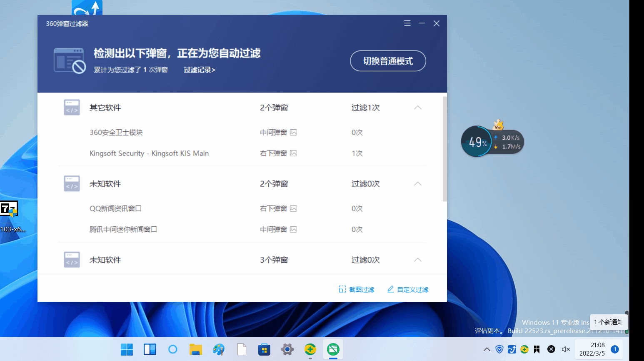Click the popup-blocker logo icon in blue header

70,60
